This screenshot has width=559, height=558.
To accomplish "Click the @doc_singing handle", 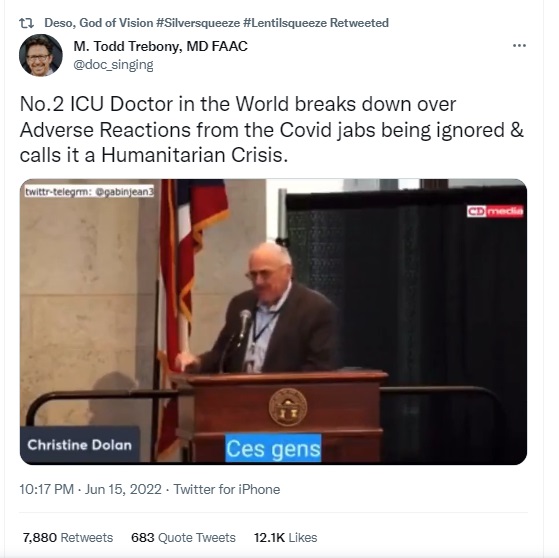I will coord(113,65).
